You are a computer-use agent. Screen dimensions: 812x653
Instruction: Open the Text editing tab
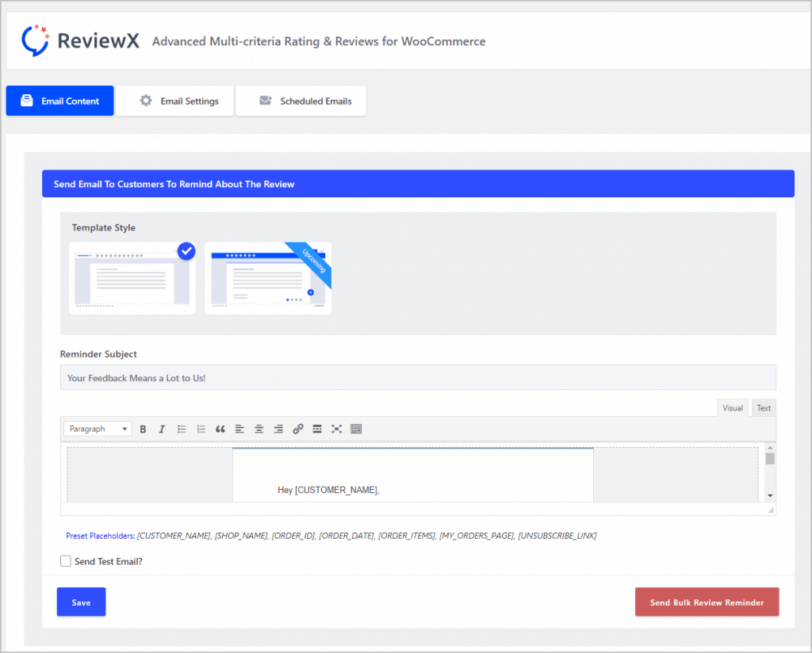click(x=763, y=407)
